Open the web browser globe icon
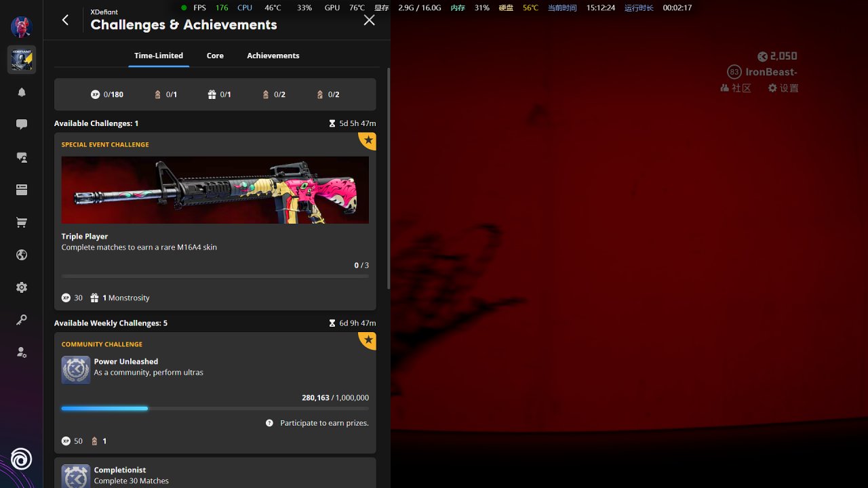Image resolution: width=868 pixels, height=488 pixels. [x=22, y=255]
